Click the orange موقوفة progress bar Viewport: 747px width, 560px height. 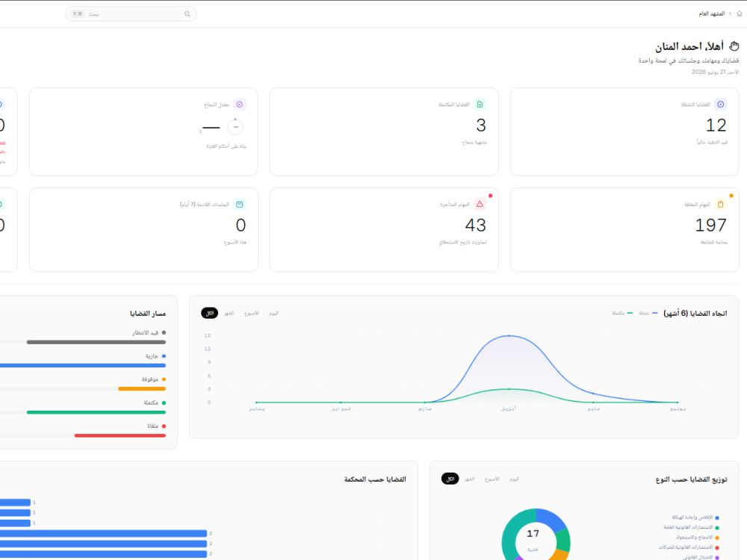pos(142,388)
